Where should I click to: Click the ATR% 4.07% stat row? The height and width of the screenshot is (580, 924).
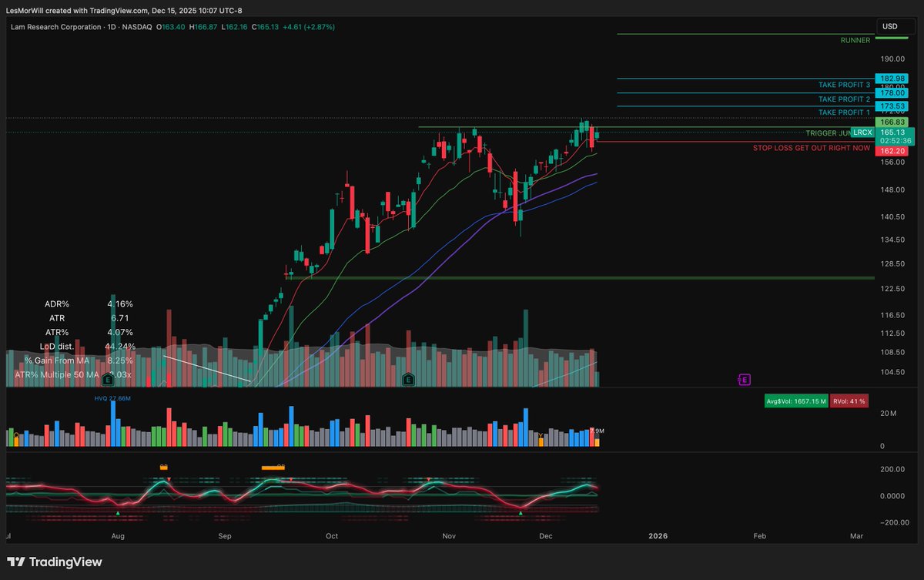click(89, 332)
